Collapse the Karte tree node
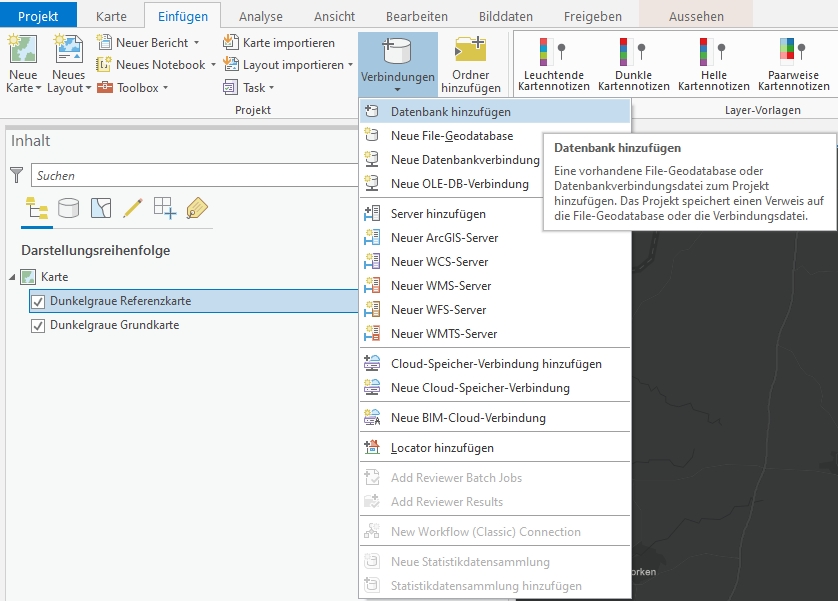Image resolution: width=838 pixels, height=601 pixels. point(12,277)
